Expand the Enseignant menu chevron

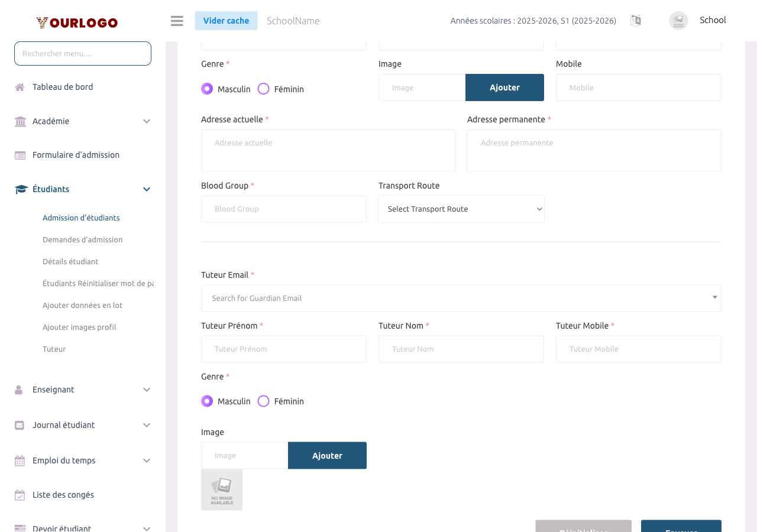point(147,390)
